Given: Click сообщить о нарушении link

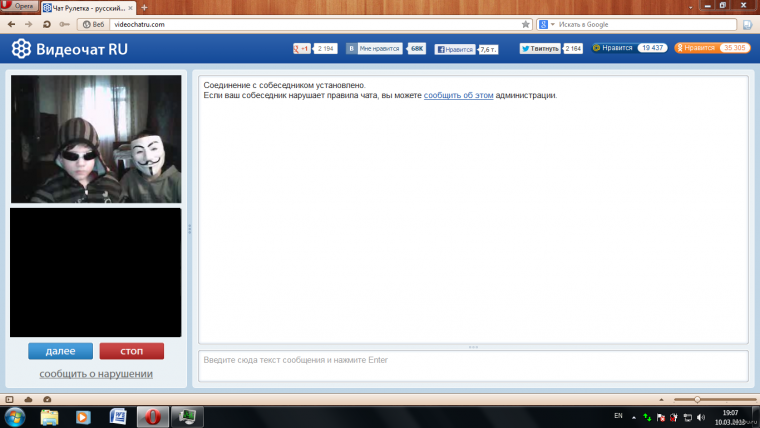Looking at the screenshot, I should pyautogui.click(x=96, y=374).
